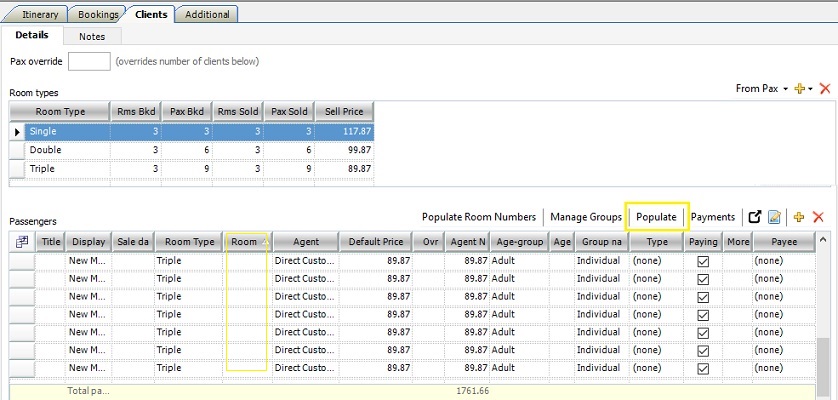Click the Manage Groups button
This screenshot has width=838, height=400.
(x=585, y=217)
